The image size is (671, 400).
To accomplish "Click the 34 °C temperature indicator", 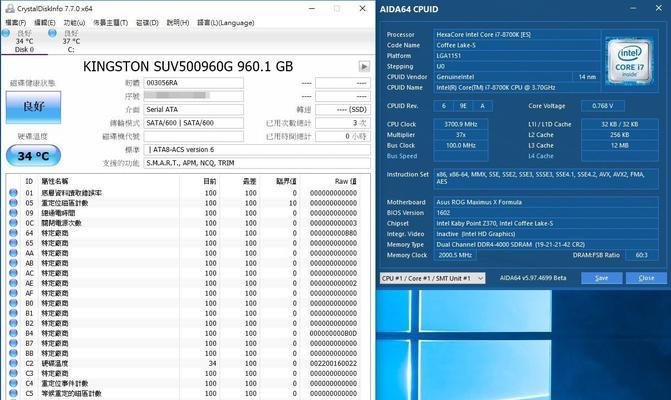I will [x=33, y=156].
